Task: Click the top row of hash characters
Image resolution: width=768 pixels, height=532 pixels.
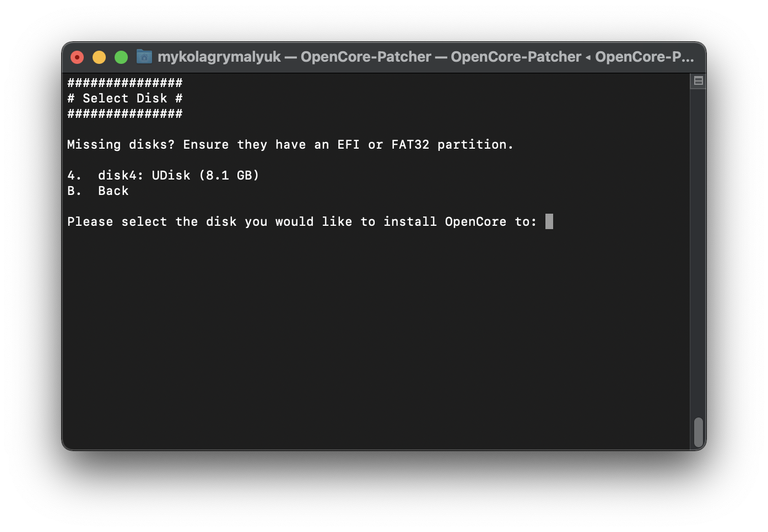Action: (x=125, y=83)
